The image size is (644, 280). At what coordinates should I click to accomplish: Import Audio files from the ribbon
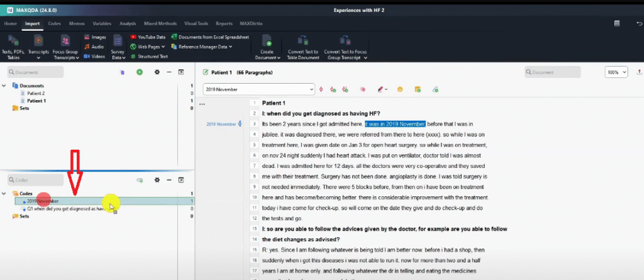point(94,47)
